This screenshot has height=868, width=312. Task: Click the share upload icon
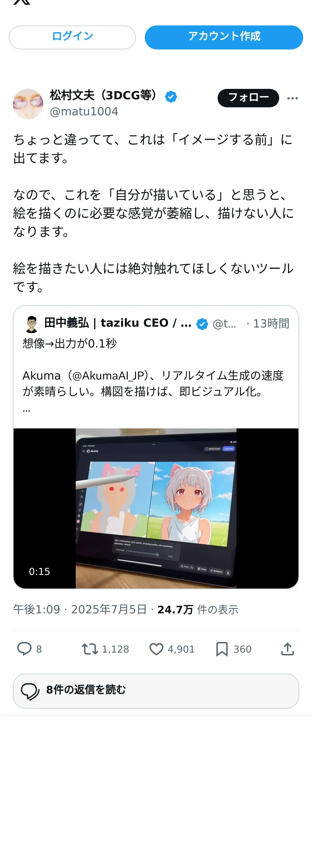pos(287,649)
